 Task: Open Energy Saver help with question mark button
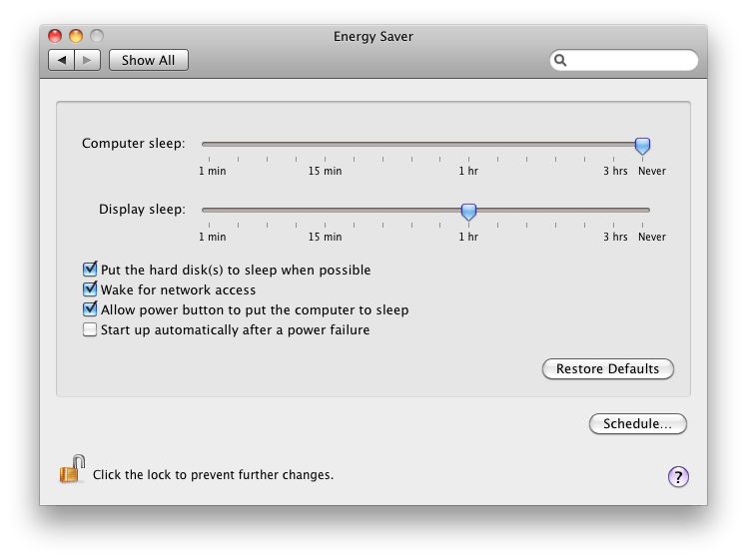coord(678,476)
